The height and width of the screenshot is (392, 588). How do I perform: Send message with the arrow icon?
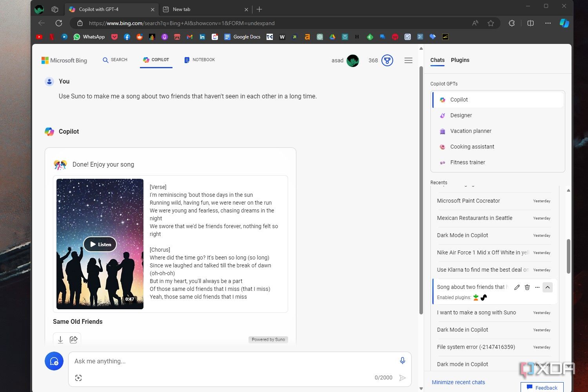(402, 377)
